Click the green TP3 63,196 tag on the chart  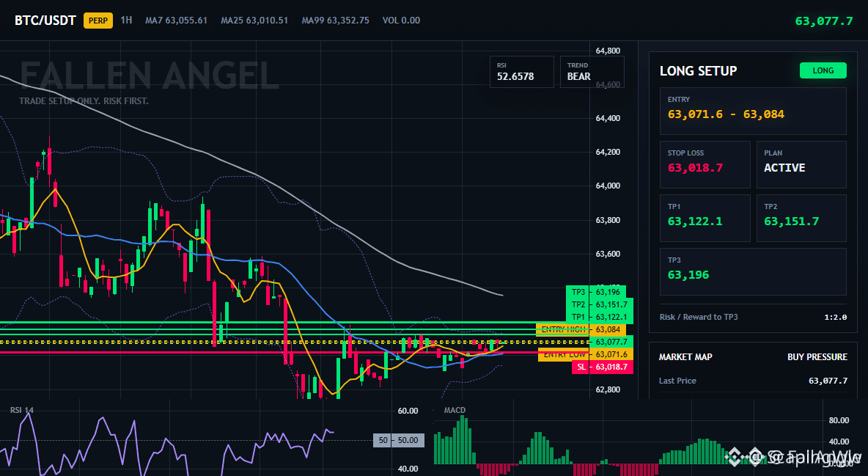pyautogui.click(x=595, y=292)
